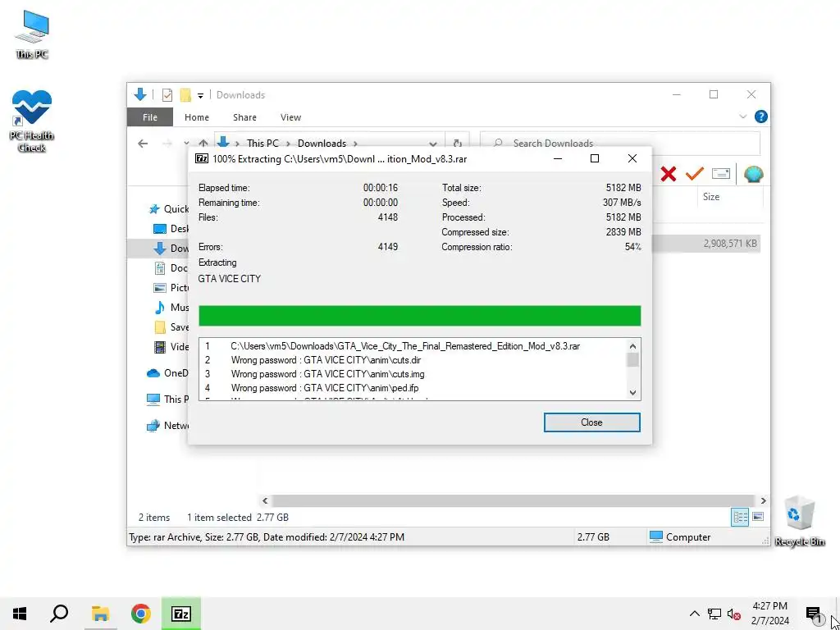
Task: Click the Search Downloads field
Action: click(x=620, y=143)
